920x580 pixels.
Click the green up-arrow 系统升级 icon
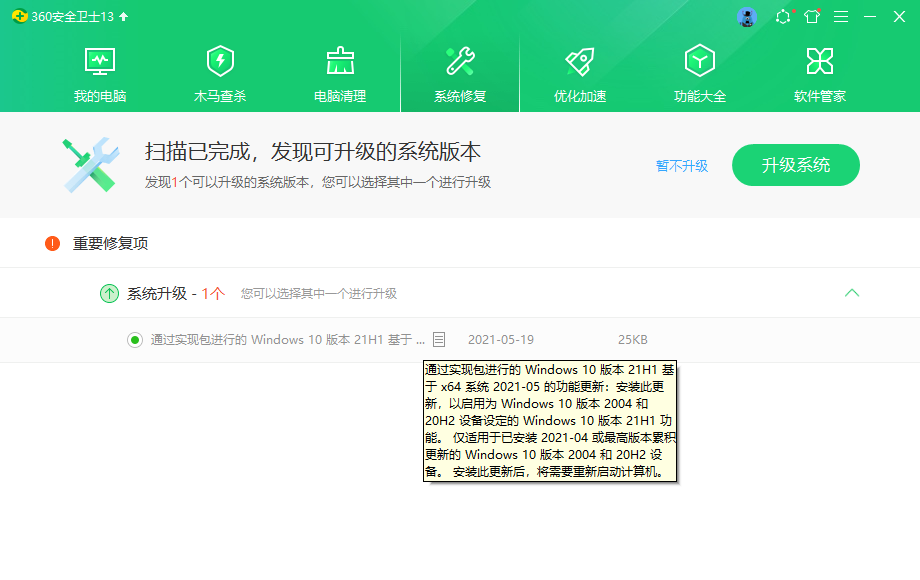pos(109,293)
